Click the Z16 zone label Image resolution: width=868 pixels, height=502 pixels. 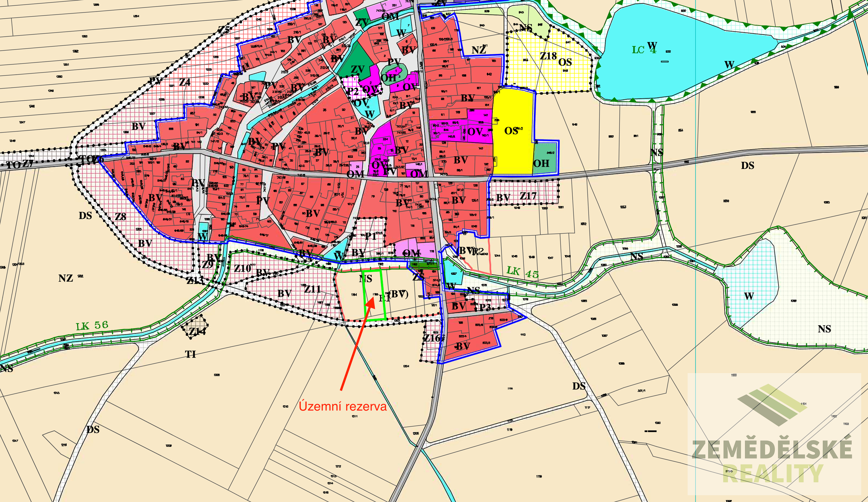point(432,338)
